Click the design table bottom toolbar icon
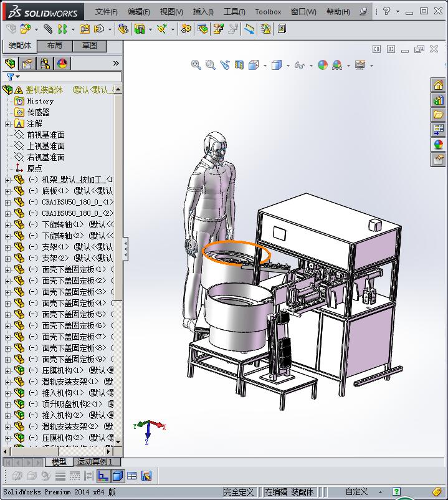Screen dimensions: 448x500 pos(132,476)
